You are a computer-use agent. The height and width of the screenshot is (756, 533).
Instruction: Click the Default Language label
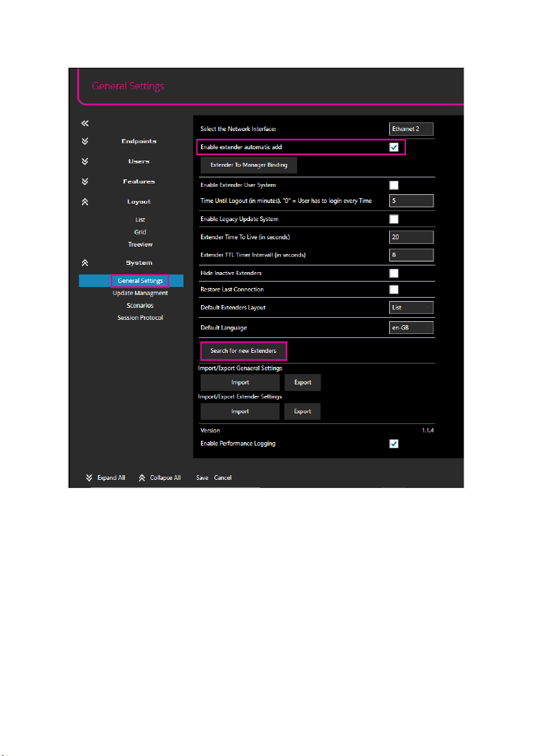point(224,328)
